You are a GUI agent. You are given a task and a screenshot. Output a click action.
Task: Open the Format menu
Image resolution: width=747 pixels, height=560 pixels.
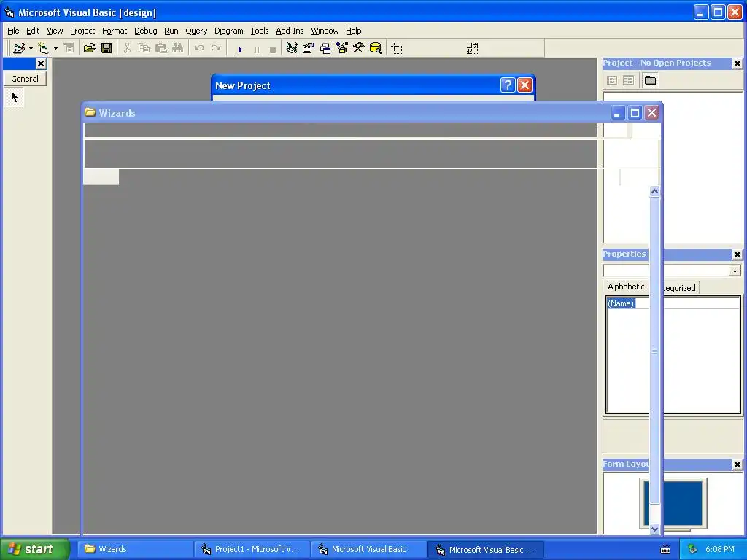[x=115, y=31]
